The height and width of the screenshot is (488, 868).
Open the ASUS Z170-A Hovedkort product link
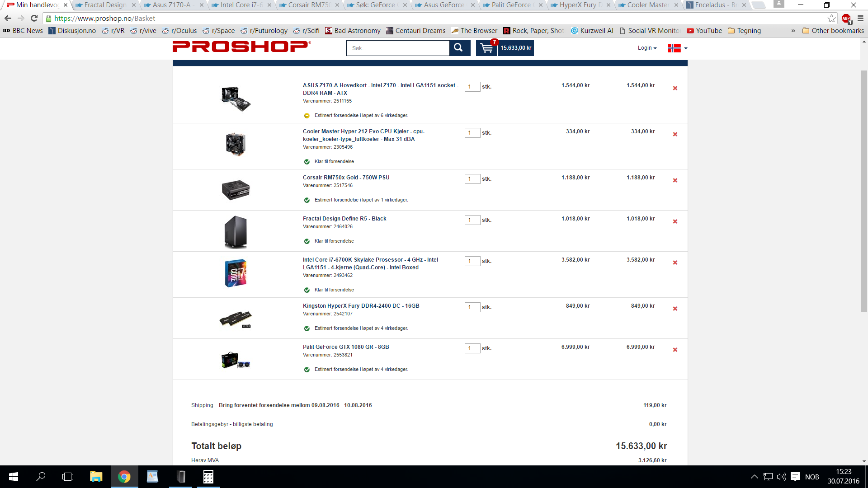pos(380,89)
